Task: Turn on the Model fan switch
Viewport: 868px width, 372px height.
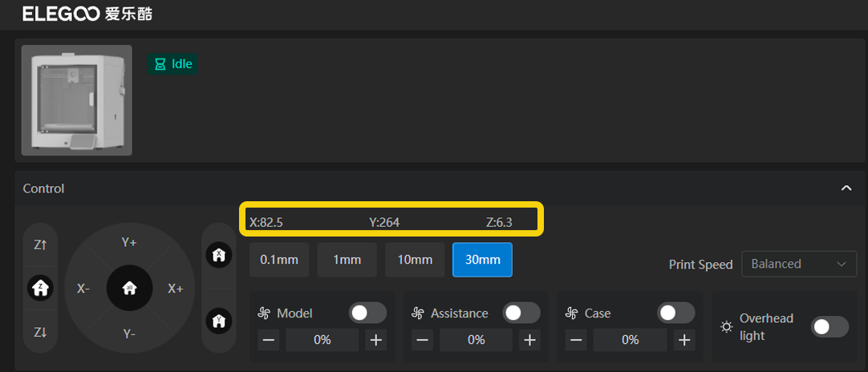Action: pyautogui.click(x=367, y=313)
